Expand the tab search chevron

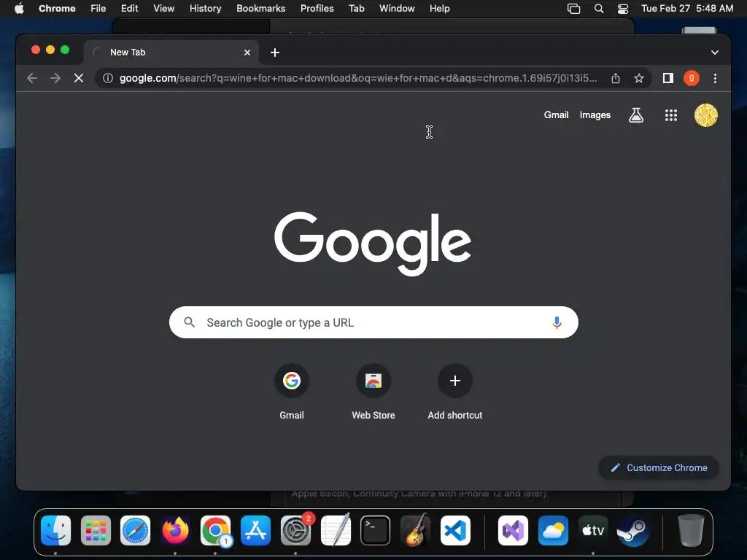click(x=715, y=52)
